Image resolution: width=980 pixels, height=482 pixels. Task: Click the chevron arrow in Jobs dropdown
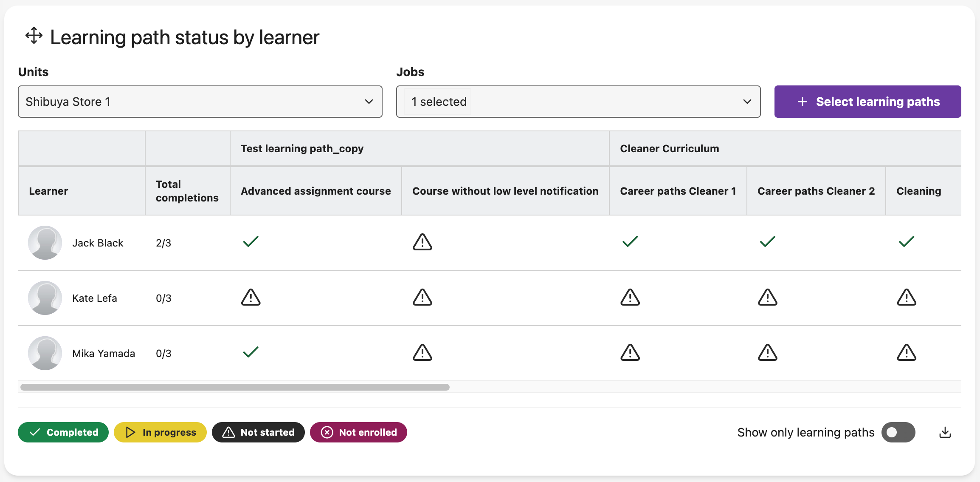[747, 102]
